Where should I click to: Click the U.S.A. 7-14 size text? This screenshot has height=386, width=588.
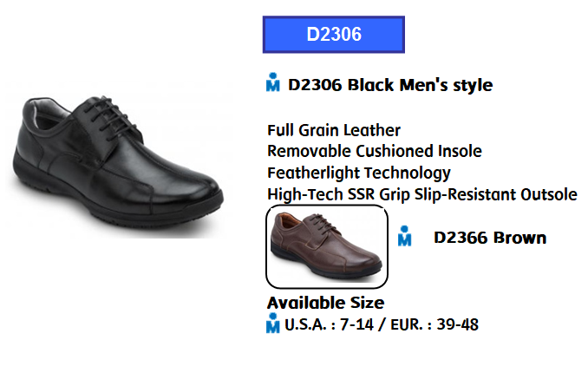pos(330,325)
